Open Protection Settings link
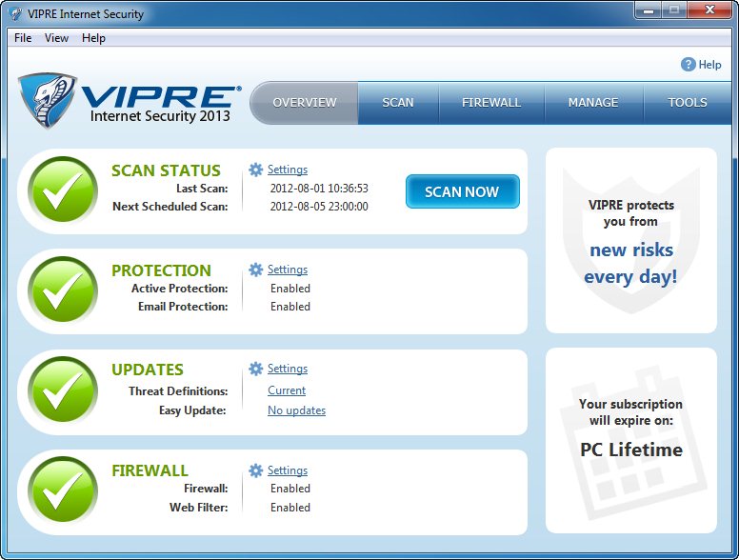739x560 pixels. click(288, 270)
